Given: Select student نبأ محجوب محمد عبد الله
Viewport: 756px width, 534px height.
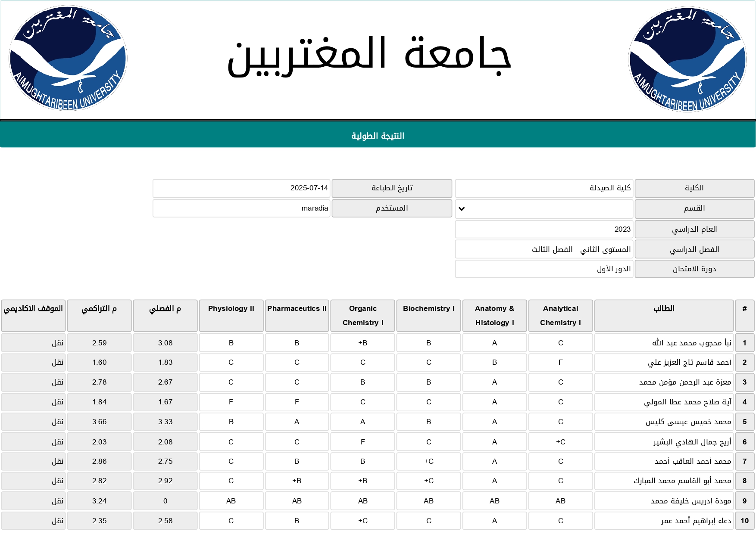Looking at the screenshot, I should tap(664, 343).
